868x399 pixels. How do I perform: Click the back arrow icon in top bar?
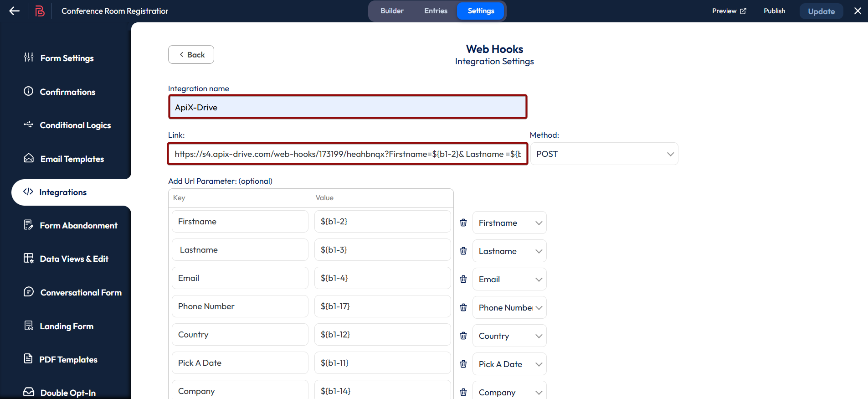15,11
